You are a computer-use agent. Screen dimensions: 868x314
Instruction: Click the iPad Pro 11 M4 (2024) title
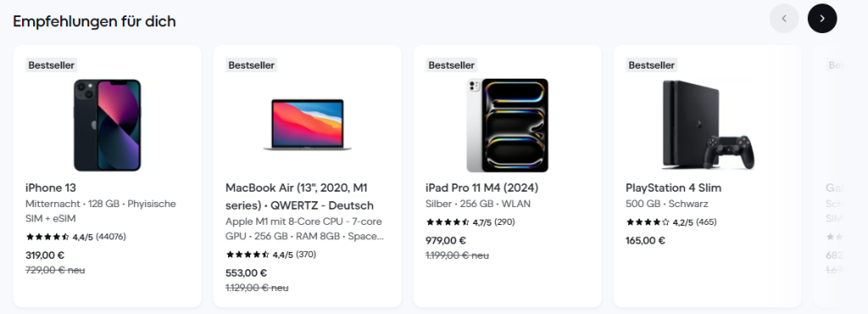click(482, 188)
